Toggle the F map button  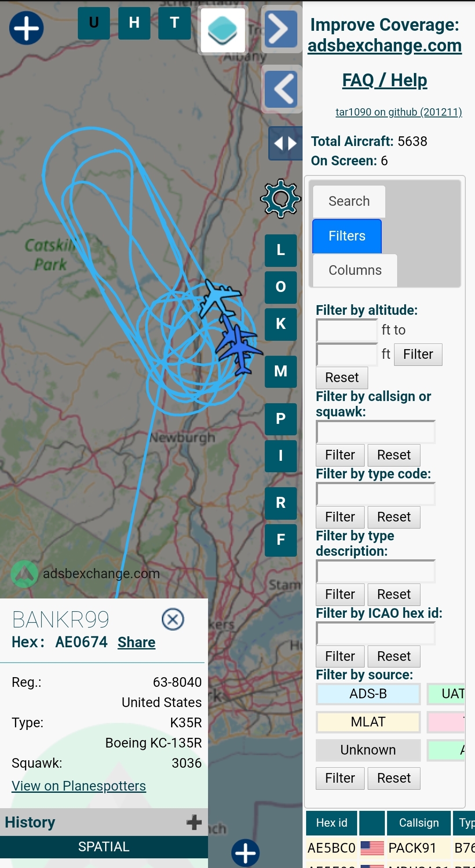point(281,540)
